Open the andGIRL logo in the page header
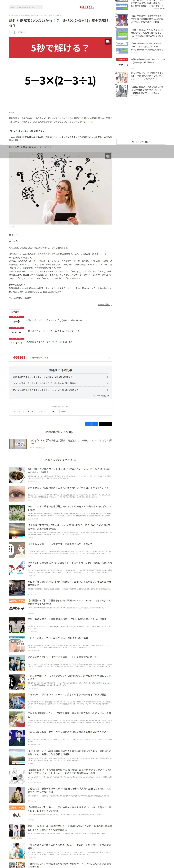The image size is (174, 868). click(x=87, y=7)
